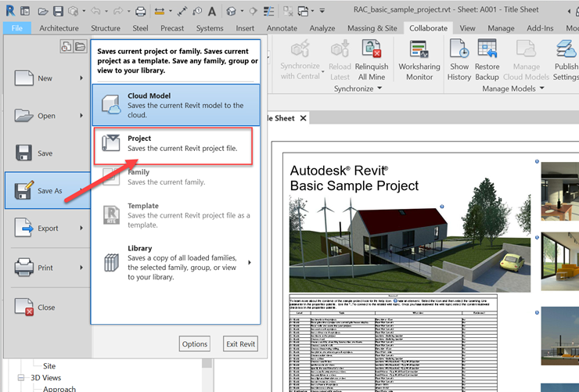
Task: Expand the Export submenu arrow
Action: tap(81, 228)
